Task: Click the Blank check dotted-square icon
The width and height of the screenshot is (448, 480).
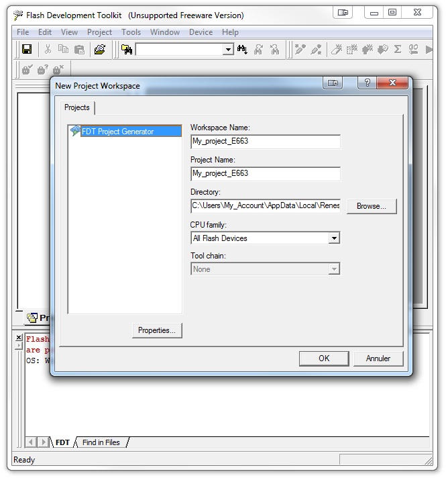Action: coord(351,49)
